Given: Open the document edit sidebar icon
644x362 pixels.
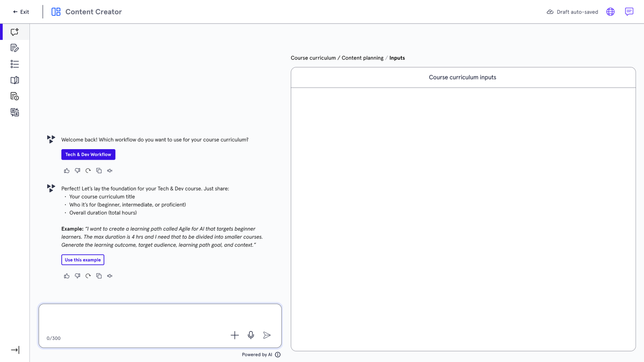Looking at the screenshot, I should 14,48.
